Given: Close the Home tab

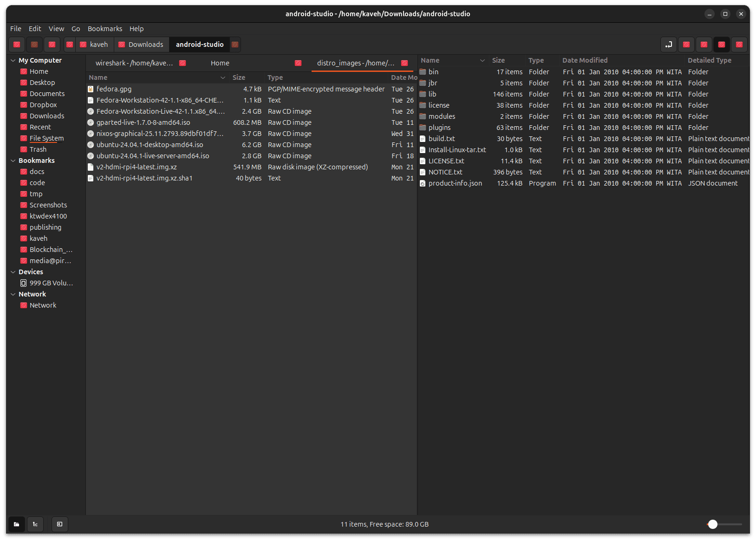Looking at the screenshot, I should 298,63.
